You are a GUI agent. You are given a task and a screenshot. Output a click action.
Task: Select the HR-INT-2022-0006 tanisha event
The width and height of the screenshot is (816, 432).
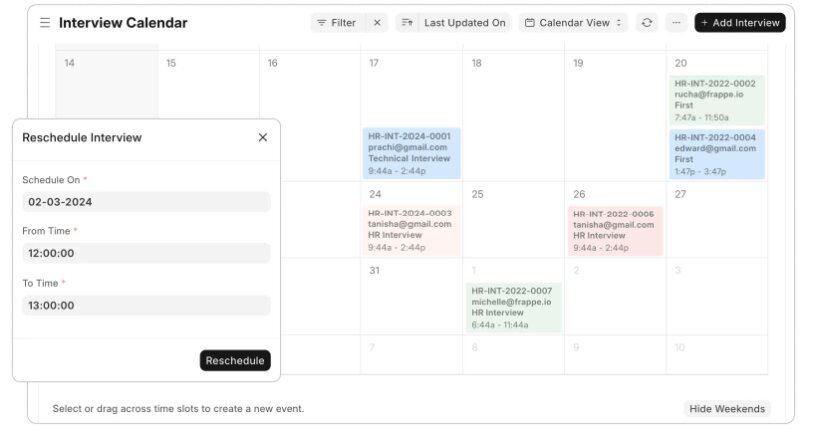[x=615, y=231]
